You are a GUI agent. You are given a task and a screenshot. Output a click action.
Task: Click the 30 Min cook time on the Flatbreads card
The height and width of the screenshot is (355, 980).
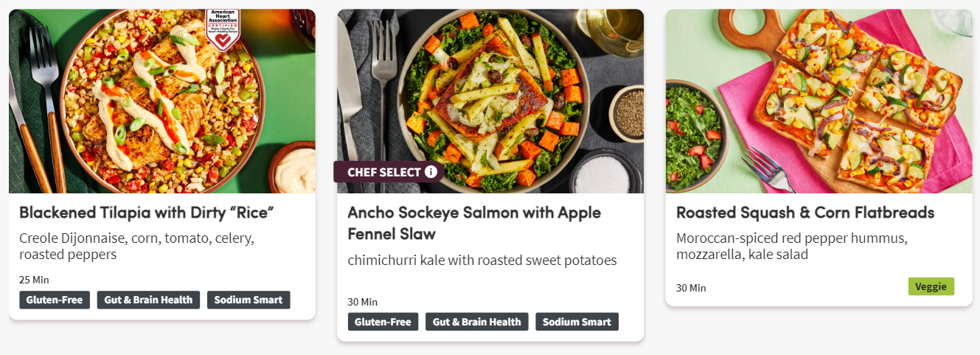point(691,288)
